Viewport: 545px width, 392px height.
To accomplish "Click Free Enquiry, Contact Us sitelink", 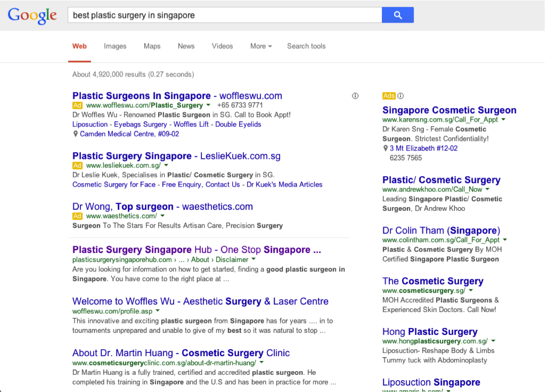I will coord(201,184).
